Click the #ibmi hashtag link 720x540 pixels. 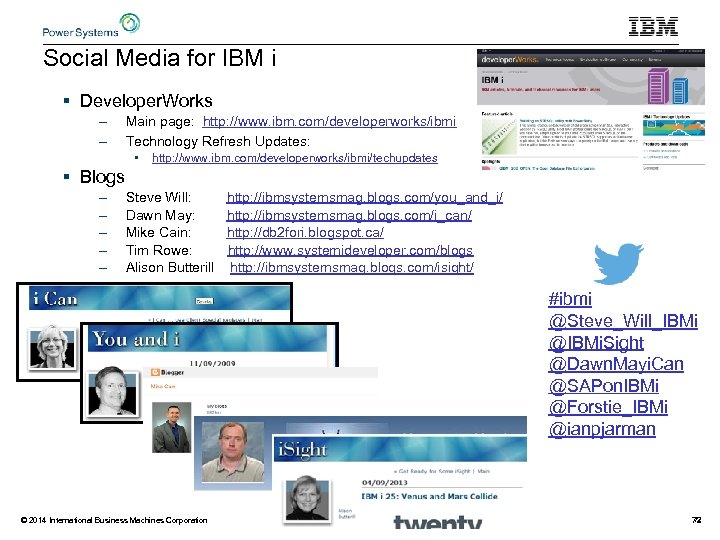(x=570, y=299)
